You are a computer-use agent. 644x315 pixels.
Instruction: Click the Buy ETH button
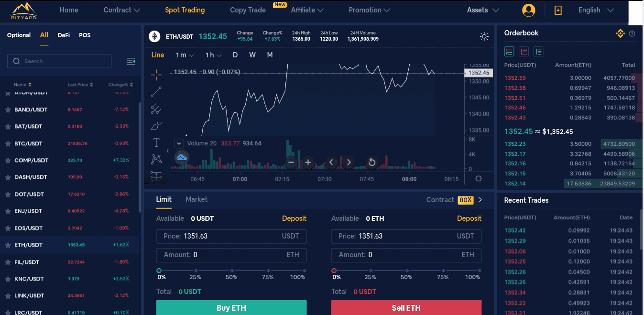(231, 307)
